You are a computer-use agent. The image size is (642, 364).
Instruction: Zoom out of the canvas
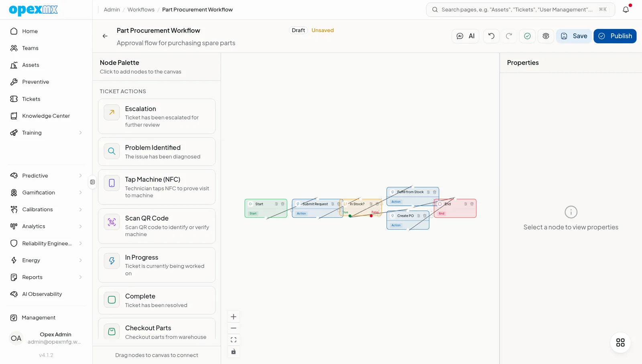(x=234, y=328)
